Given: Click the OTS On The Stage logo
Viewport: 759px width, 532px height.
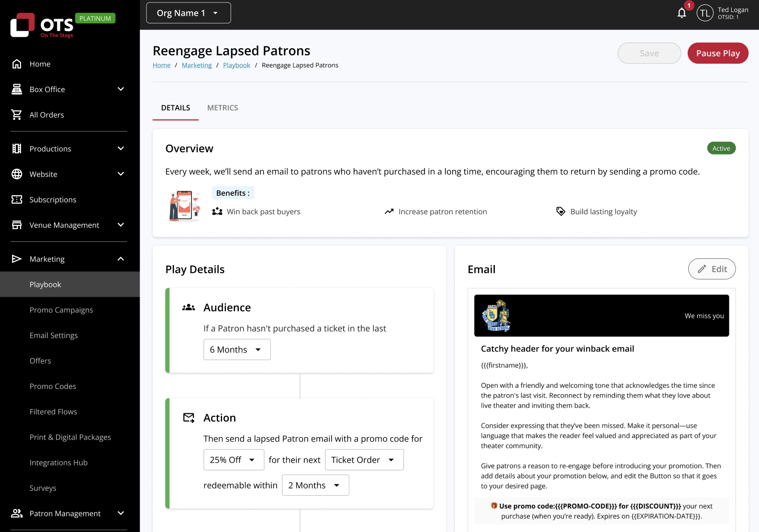Looking at the screenshot, I should (x=42, y=25).
